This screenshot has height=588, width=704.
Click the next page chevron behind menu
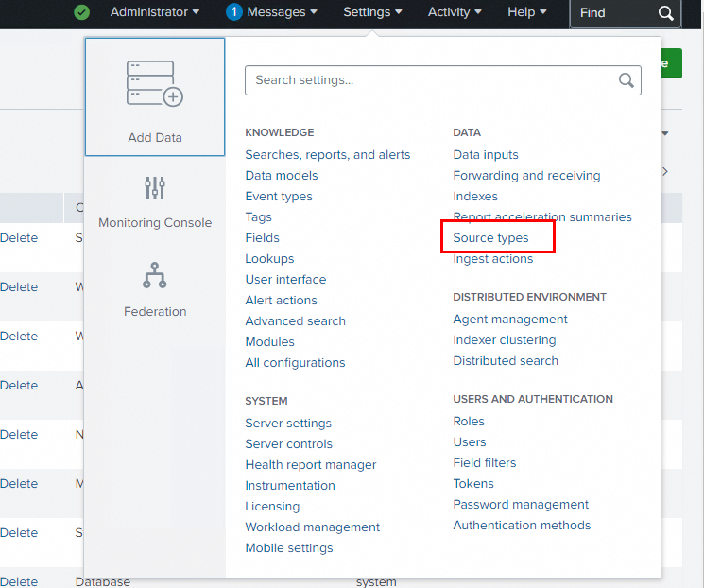point(665,172)
